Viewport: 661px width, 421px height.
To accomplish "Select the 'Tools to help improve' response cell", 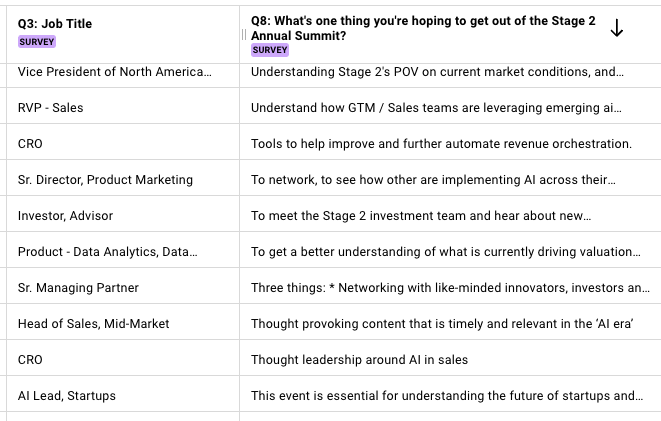I will click(x=441, y=144).
